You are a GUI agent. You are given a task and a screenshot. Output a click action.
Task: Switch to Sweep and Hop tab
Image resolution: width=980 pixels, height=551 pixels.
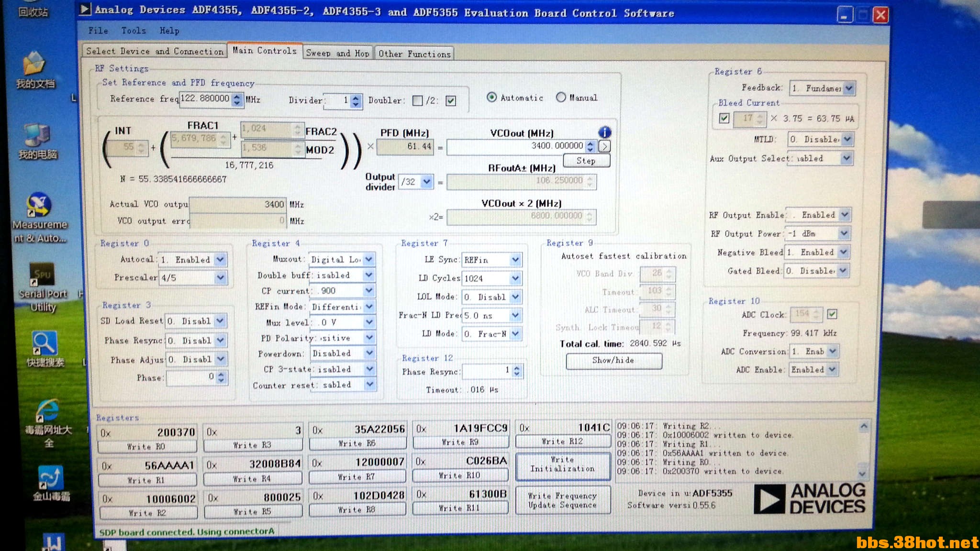337,53
